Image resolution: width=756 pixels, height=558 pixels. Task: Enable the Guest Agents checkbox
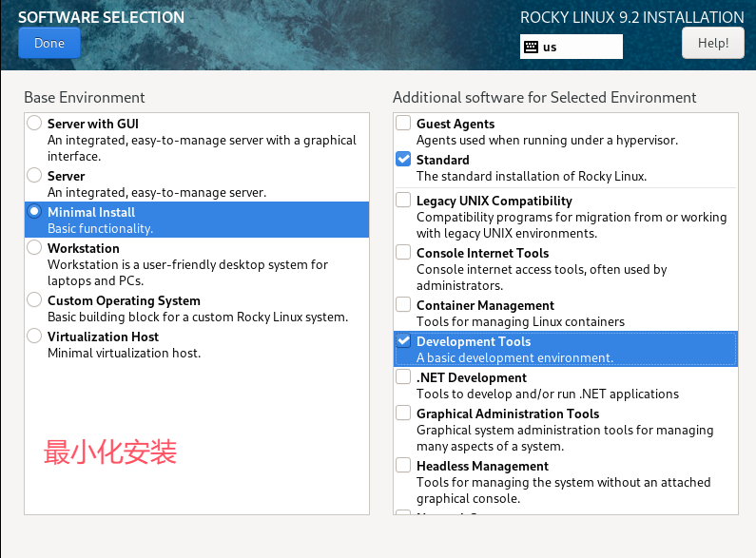click(x=403, y=123)
